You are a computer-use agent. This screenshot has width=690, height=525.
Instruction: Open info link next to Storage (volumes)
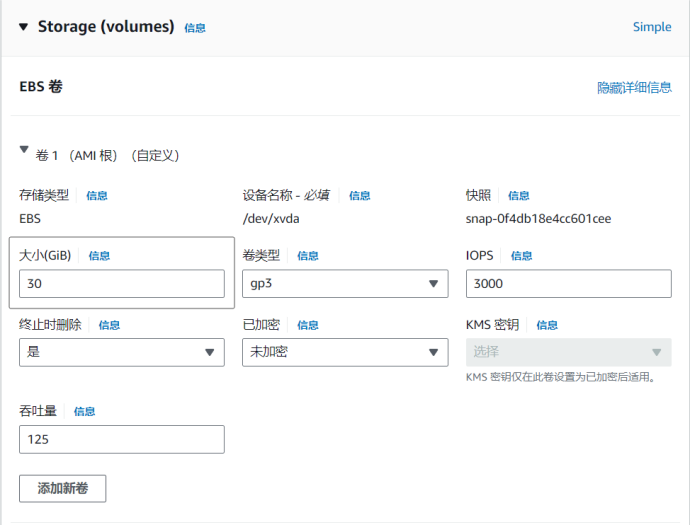click(195, 28)
